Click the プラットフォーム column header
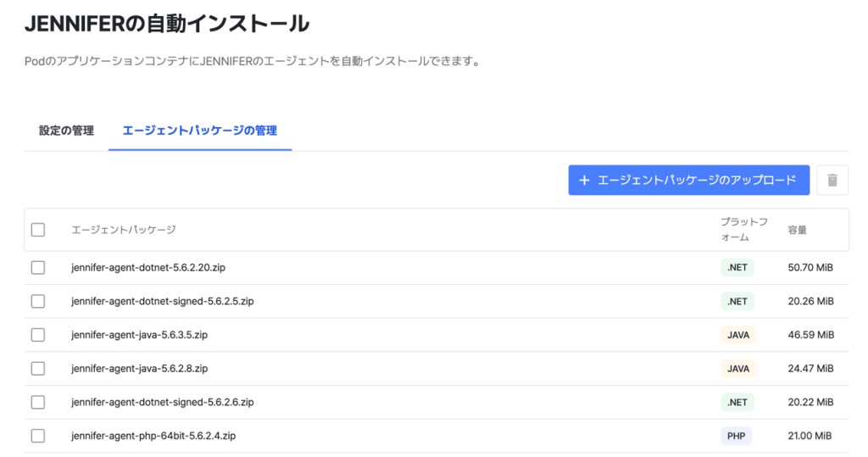This screenshot has height=457, width=868. tap(744, 230)
